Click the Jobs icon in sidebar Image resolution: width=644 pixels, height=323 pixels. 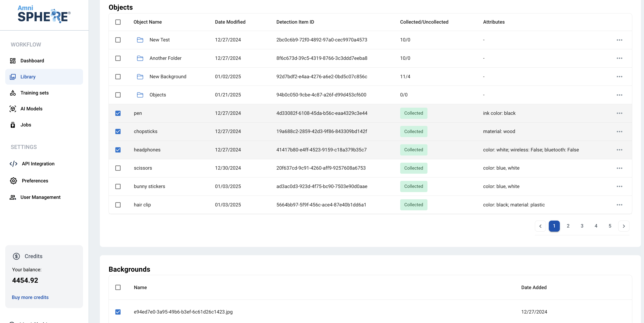pyautogui.click(x=13, y=125)
